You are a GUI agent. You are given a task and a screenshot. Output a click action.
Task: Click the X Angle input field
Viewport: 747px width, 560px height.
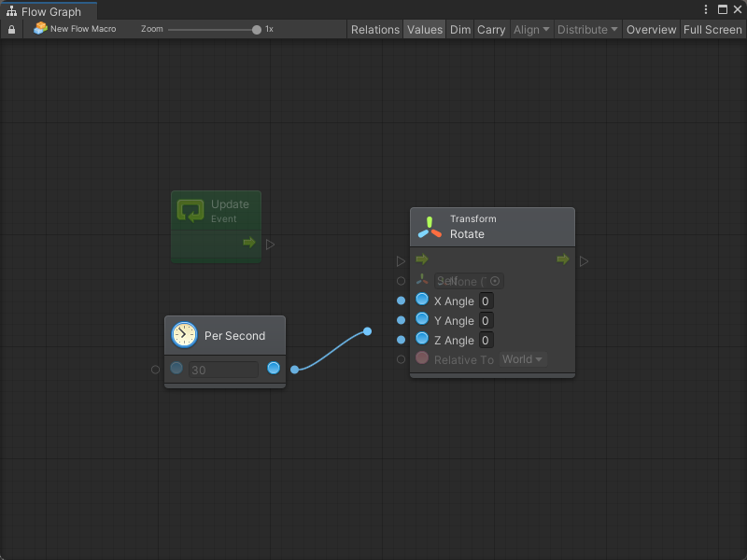coord(486,301)
